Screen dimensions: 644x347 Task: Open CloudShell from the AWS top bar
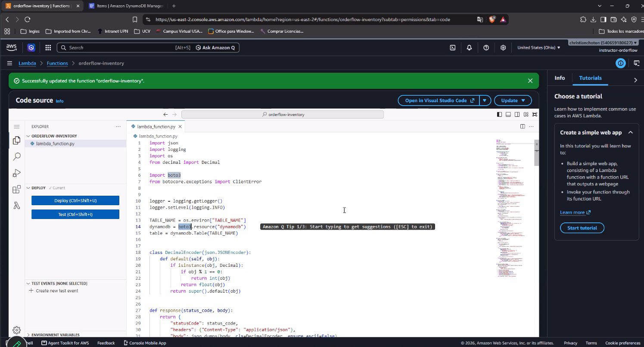[x=453, y=48]
